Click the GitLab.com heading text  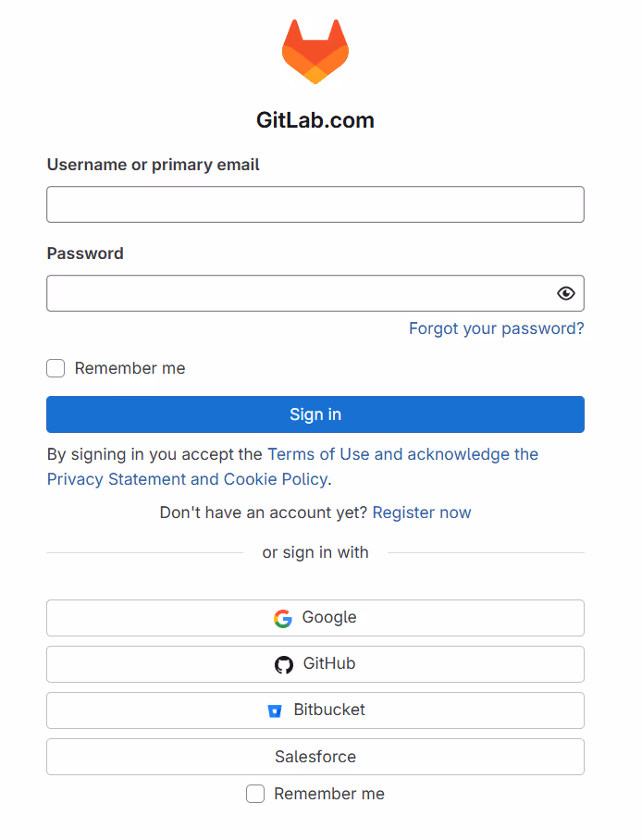(315, 120)
